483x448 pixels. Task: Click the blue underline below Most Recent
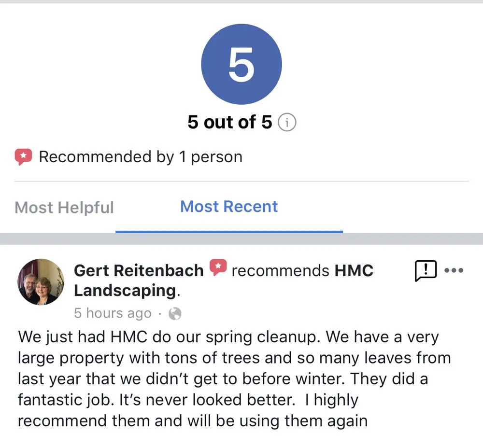(228, 232)
